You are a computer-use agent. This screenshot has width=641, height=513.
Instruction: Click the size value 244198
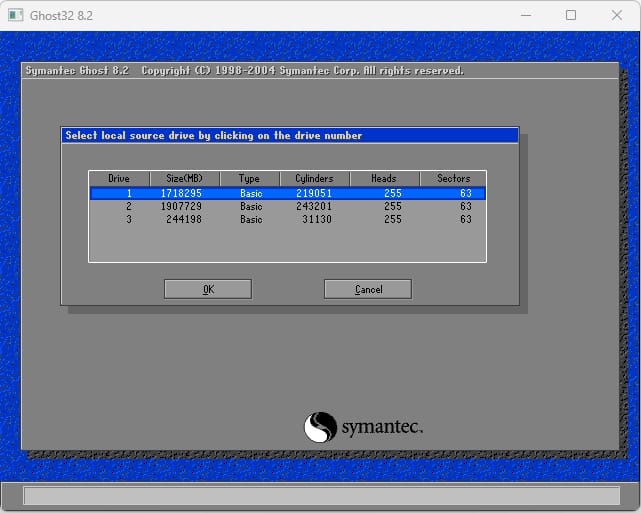click(x=184, y=219)
